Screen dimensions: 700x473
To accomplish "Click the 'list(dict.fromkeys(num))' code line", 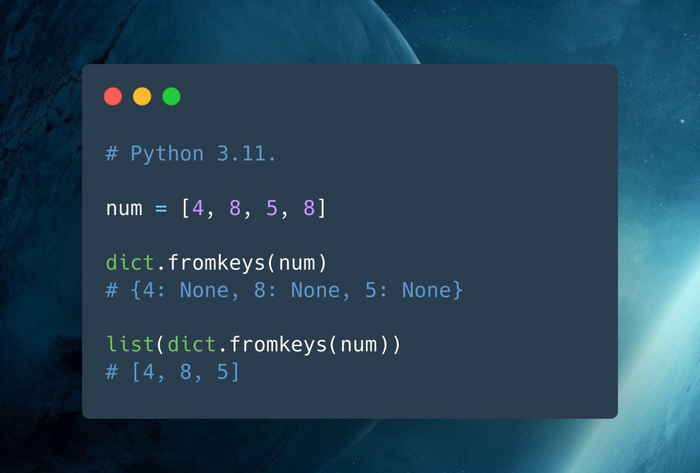I will pyautogui.click(x=254, y=344).
